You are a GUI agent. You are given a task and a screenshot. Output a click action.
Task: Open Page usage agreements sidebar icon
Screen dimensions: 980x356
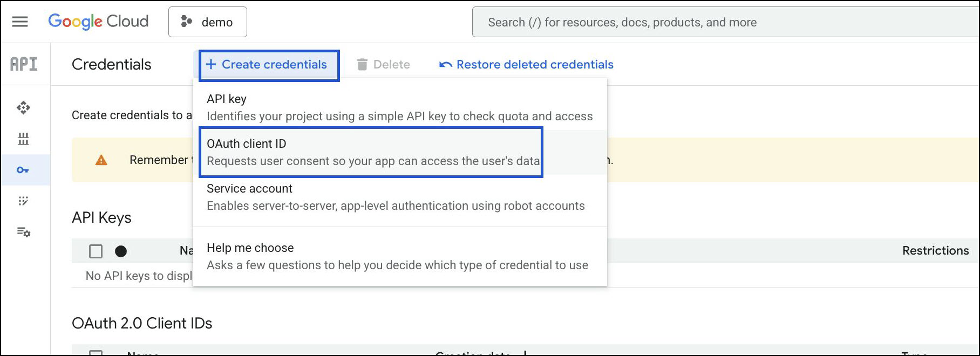point(23,232)
